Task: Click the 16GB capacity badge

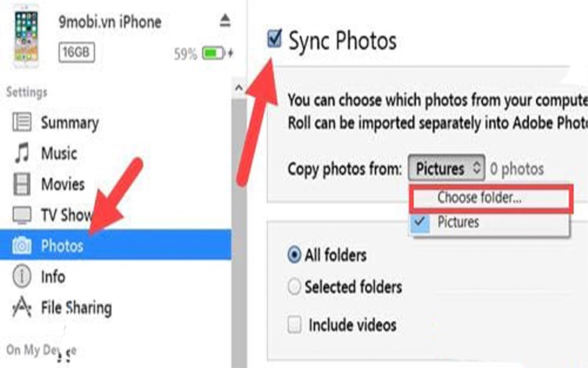Action: [76, 53]
